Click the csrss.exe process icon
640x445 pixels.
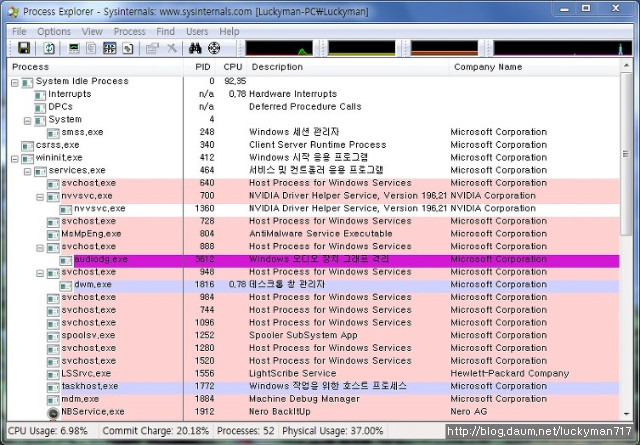tap(27, 146)
